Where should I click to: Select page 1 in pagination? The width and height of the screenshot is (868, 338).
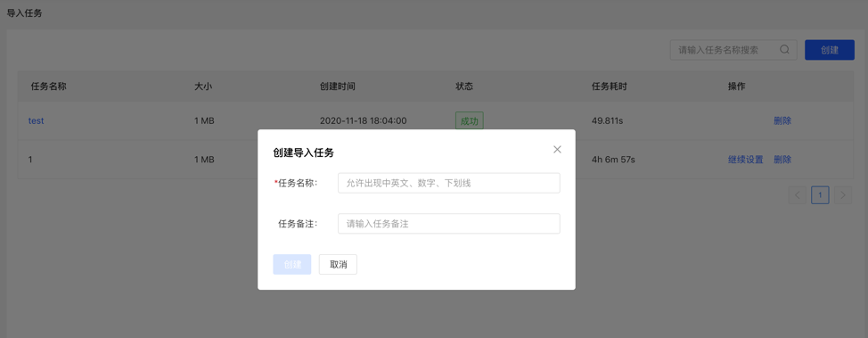pos(821,195)
